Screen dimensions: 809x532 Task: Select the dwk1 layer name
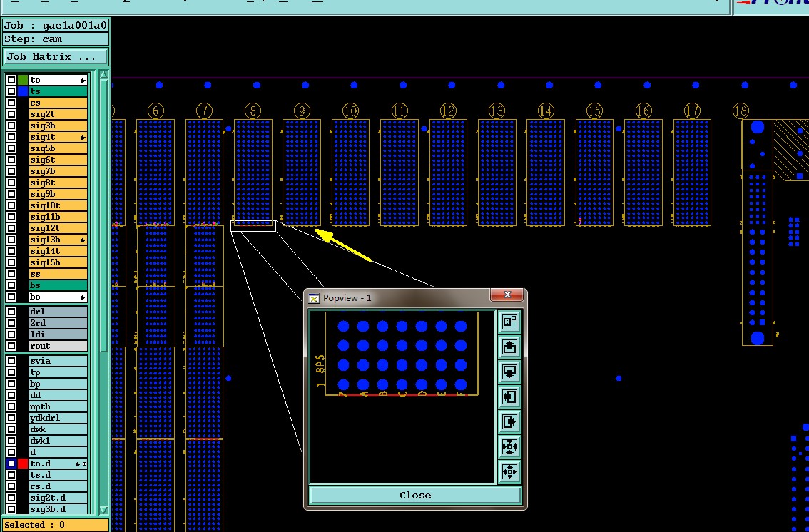pos(58,441)
